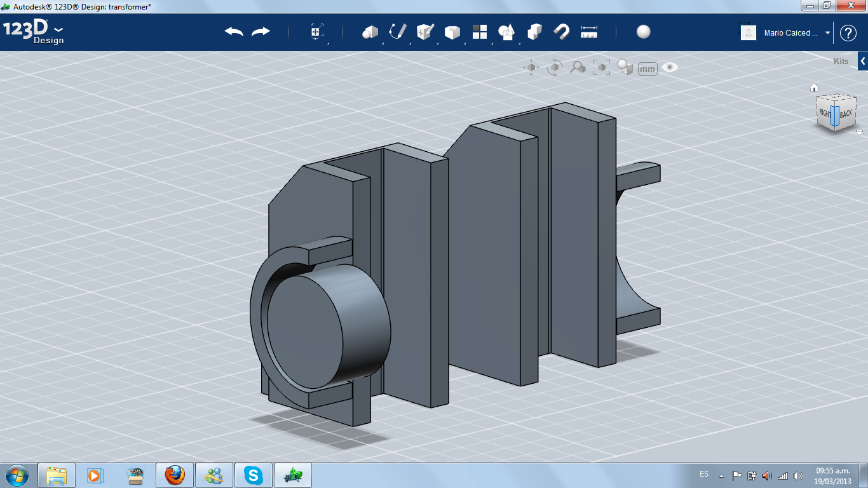Open Windows Explorer from the taskbar
Viewport: 868px width, 488px height.
tap(57, 475)
